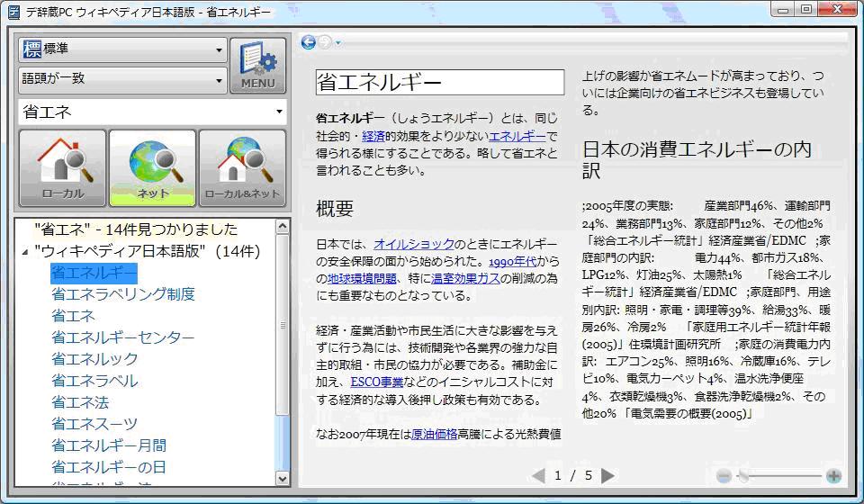Zoom out with minus button
This screenshot has height=504, width=864.
coord(724,476)
